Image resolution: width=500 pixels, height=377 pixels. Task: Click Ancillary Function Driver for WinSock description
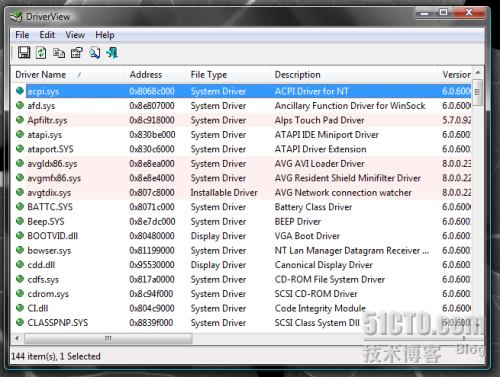350,106
